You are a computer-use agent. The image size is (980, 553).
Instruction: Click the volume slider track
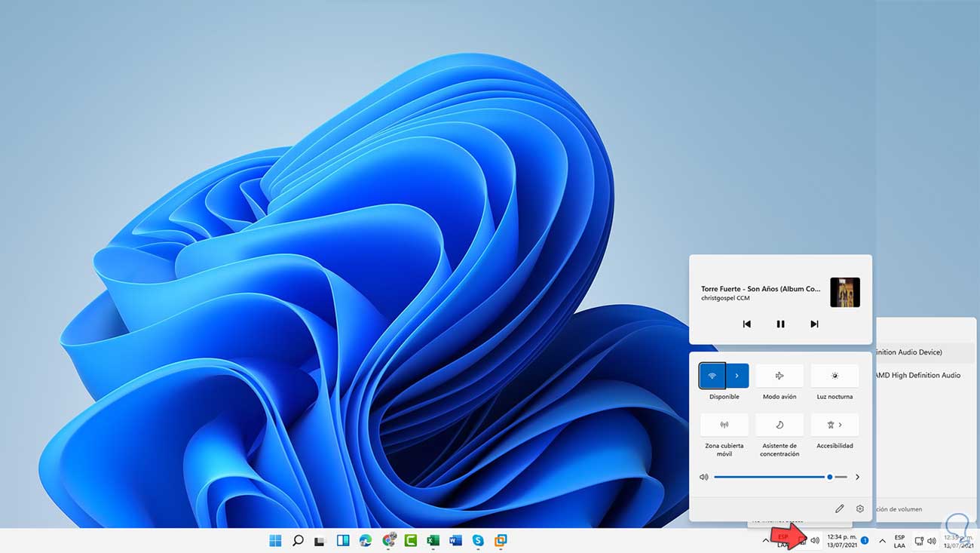click(780, 477)
